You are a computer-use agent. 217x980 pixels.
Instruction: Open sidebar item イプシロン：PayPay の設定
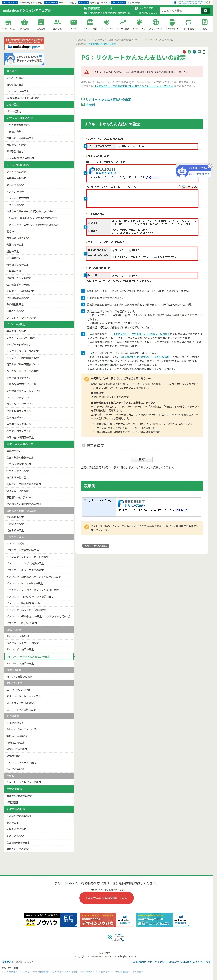coord(39,623)
